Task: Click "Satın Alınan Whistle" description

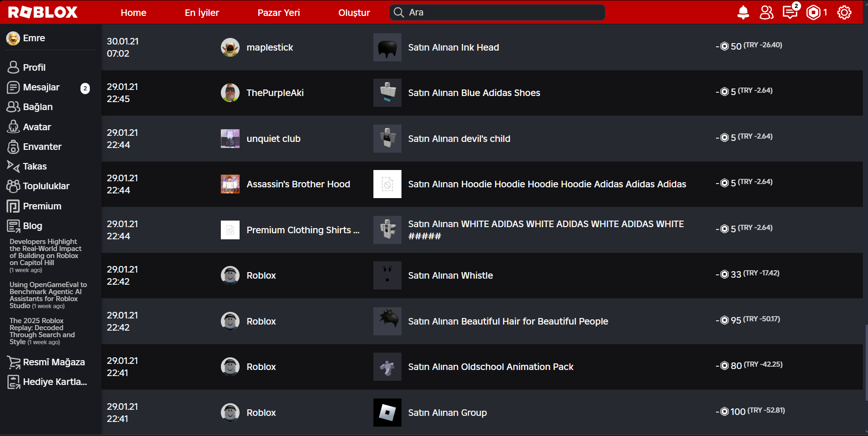Action: click(x=451, y=275)
